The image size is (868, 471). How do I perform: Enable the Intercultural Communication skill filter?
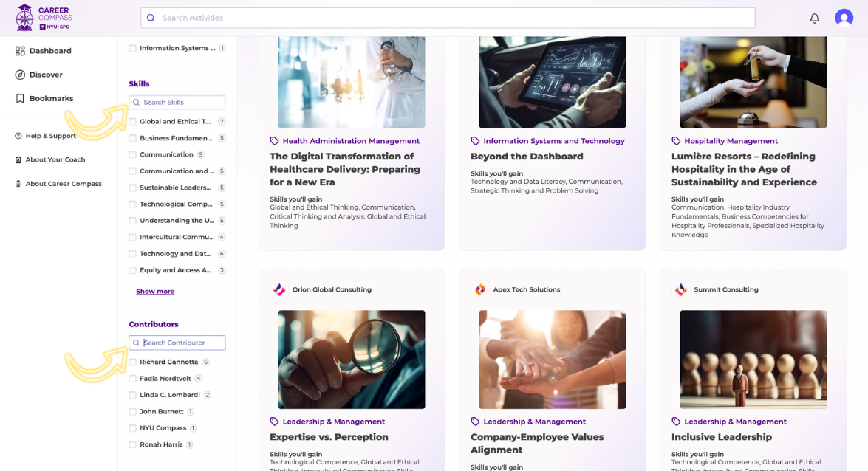point(133,238)
